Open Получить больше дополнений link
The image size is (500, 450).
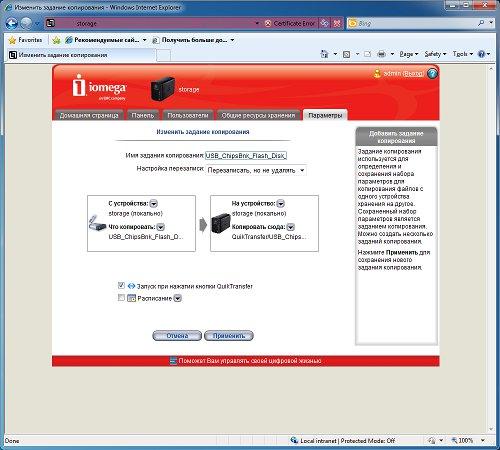[193, 40]
